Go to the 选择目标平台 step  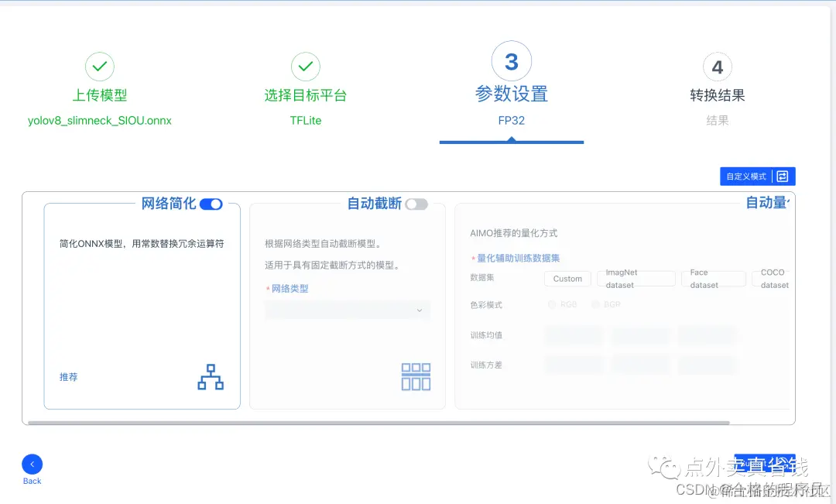tap(306, 95)
